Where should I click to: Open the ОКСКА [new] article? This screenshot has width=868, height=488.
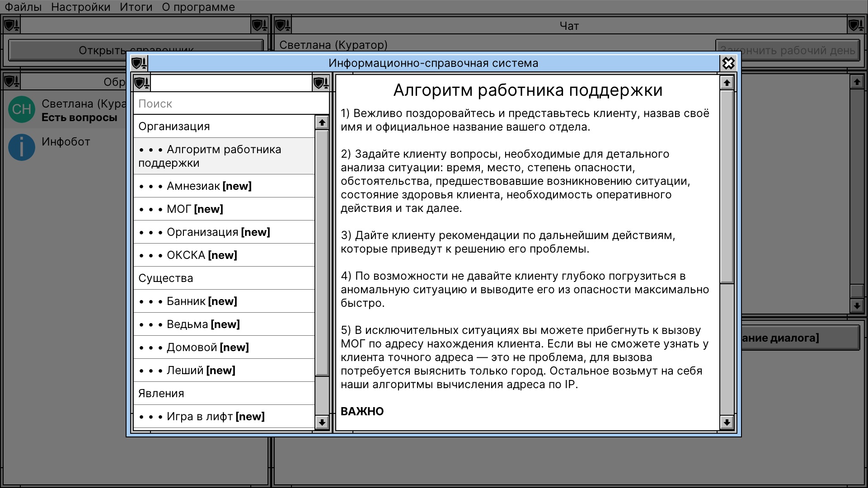224,255
